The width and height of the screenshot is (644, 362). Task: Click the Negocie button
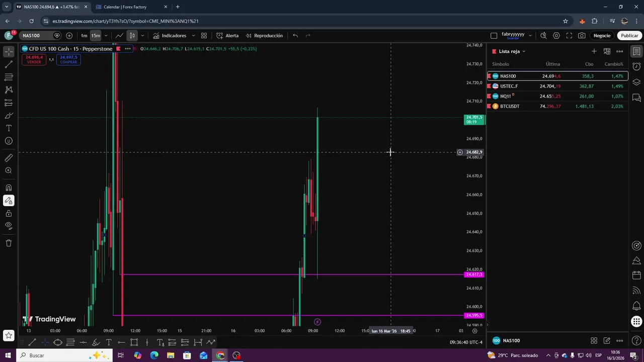pos(602,36)
